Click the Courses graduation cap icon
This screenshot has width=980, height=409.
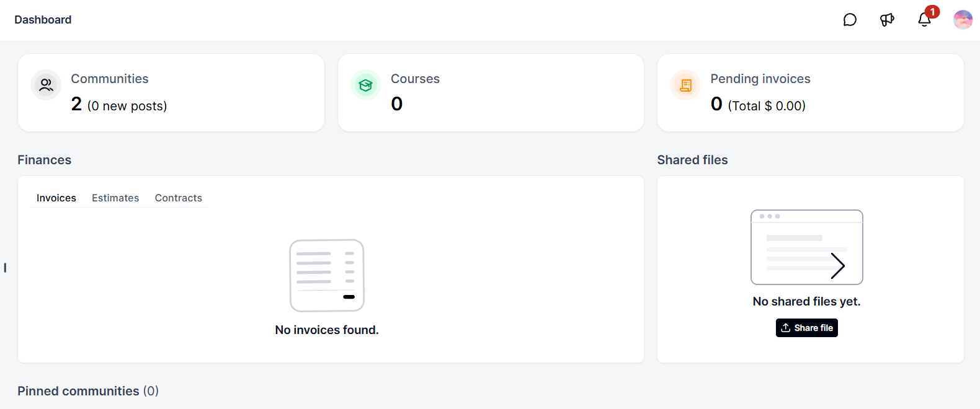[x=366, y=85]
